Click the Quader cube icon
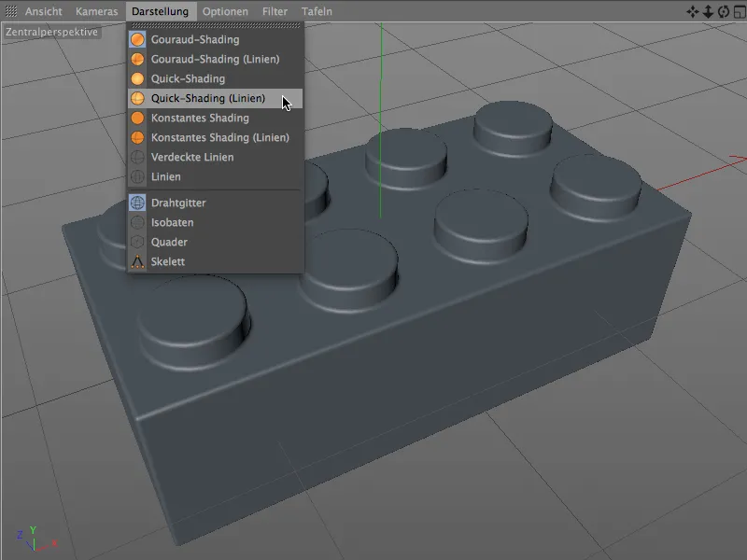The width and height of the screenshot is (747, 560). (x=137, y=242)
